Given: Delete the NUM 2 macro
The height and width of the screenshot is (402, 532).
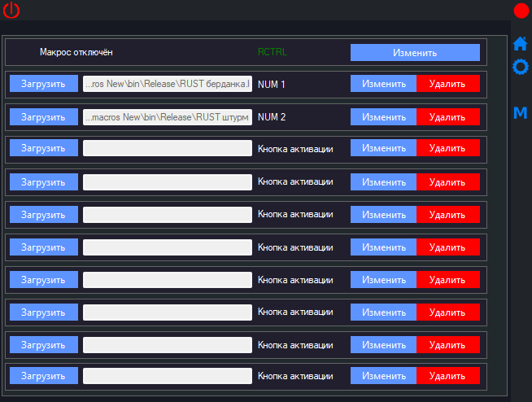Looking at the screenshot, I should coord(448,117).
